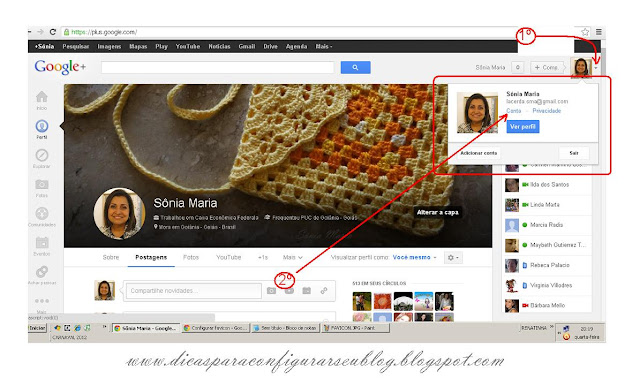Open chat with Rebeca Palacio
Image resolution: width=640 pixels, height=378 pixels.
548,265
